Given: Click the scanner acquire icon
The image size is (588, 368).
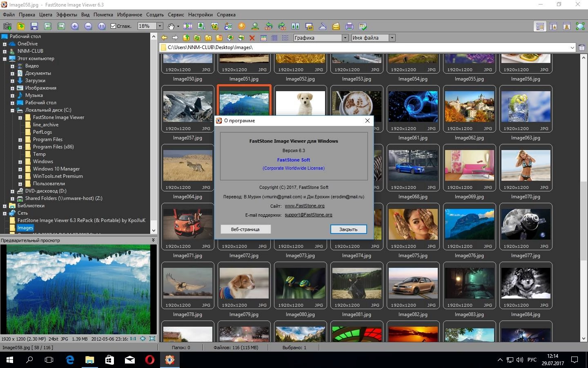Looking at the screenshot, I should [x=323, y=26].
